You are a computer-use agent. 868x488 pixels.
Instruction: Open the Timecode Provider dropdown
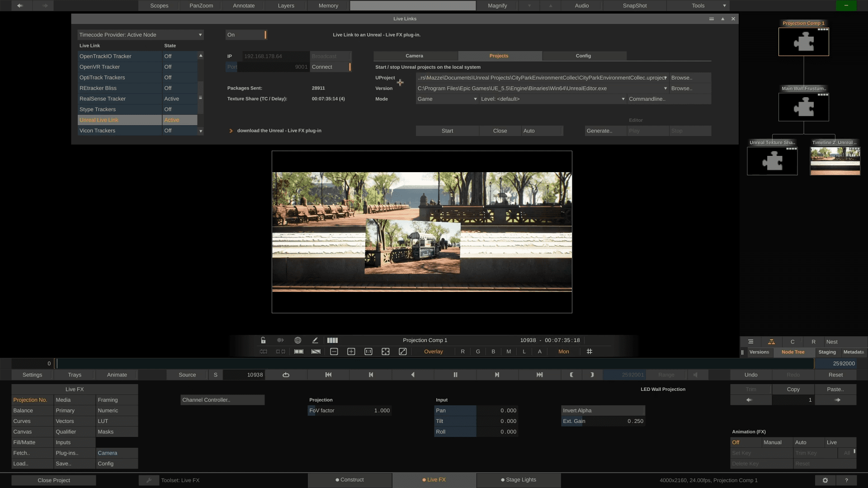point(140,35)
